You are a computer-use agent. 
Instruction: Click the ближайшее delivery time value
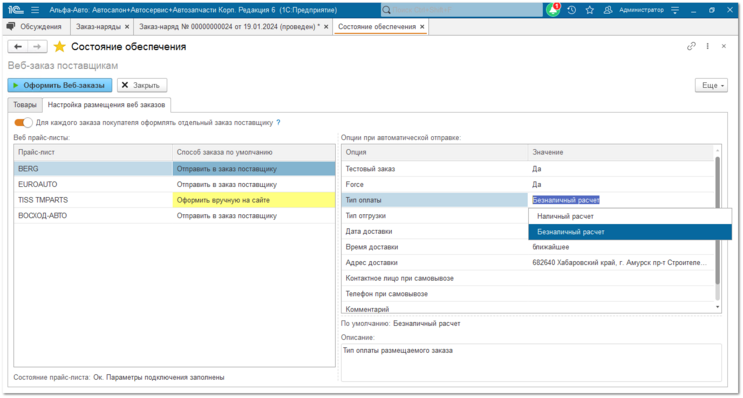pos(551,247)
